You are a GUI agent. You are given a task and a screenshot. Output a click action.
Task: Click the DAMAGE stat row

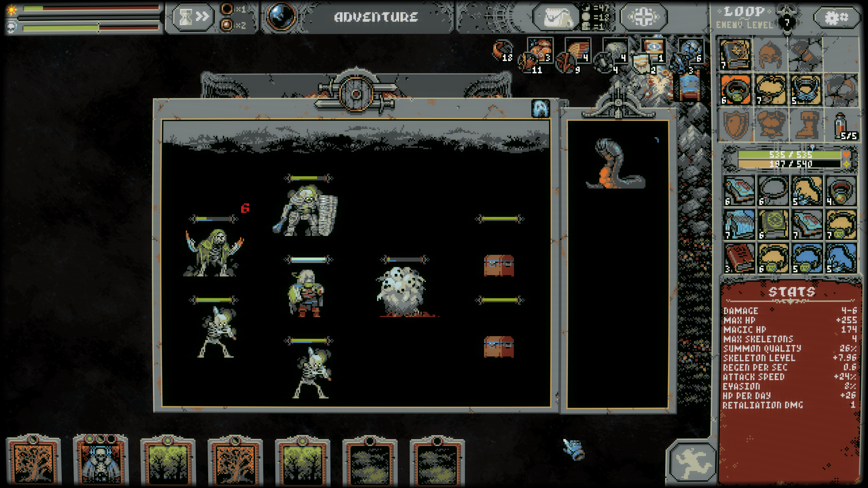pos(790,311)
